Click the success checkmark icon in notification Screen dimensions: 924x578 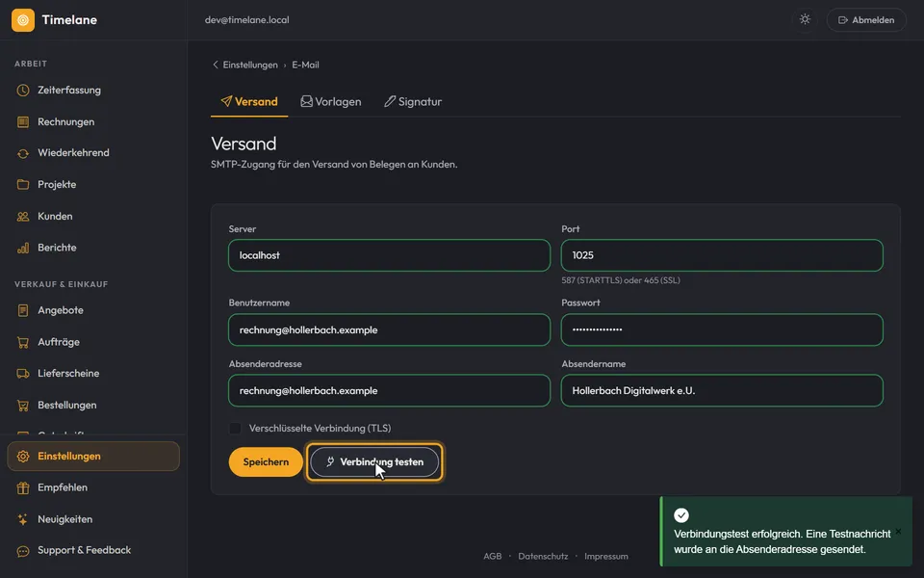coord(681,515)
